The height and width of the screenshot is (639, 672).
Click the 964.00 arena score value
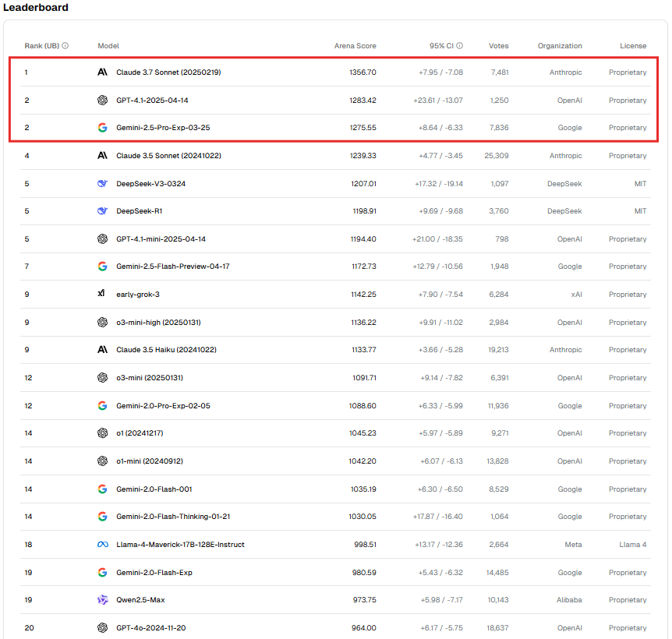coord(364,628)
